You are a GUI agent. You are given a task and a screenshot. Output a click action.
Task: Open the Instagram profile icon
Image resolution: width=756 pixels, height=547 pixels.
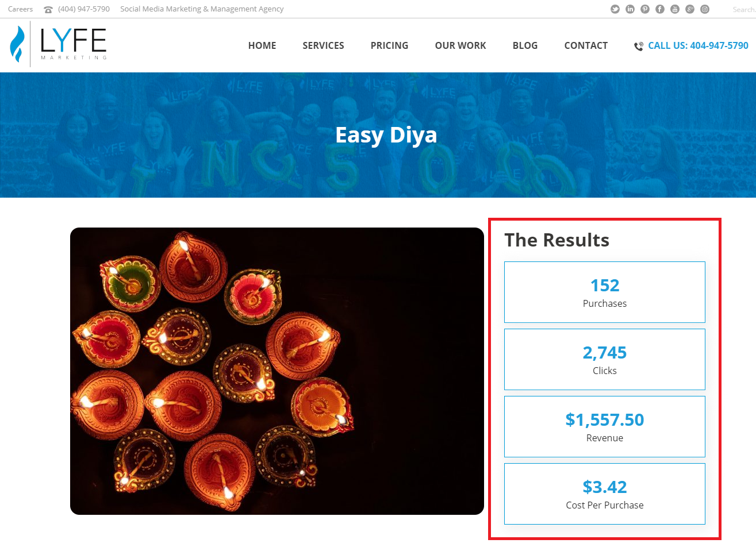tap(705, 9)
